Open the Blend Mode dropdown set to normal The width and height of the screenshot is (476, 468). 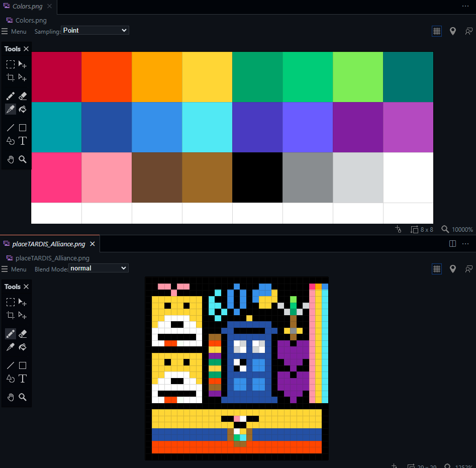point(99,268)
